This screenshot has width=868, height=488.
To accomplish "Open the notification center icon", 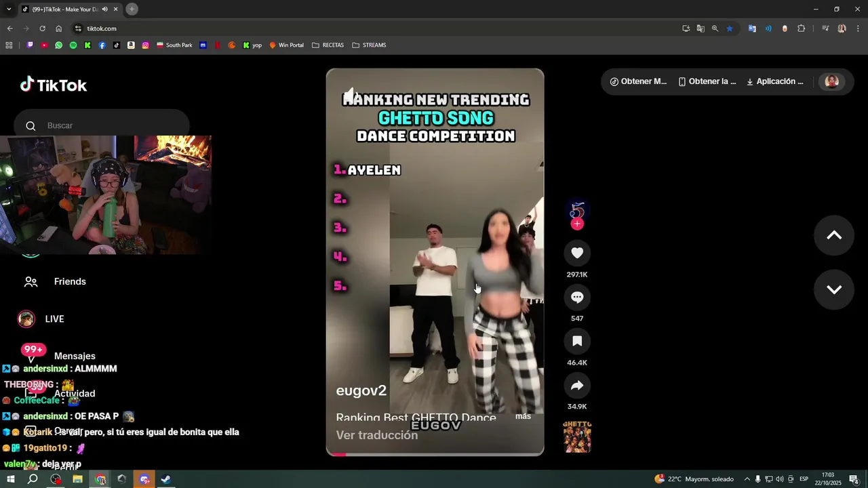I will (854, 479).
